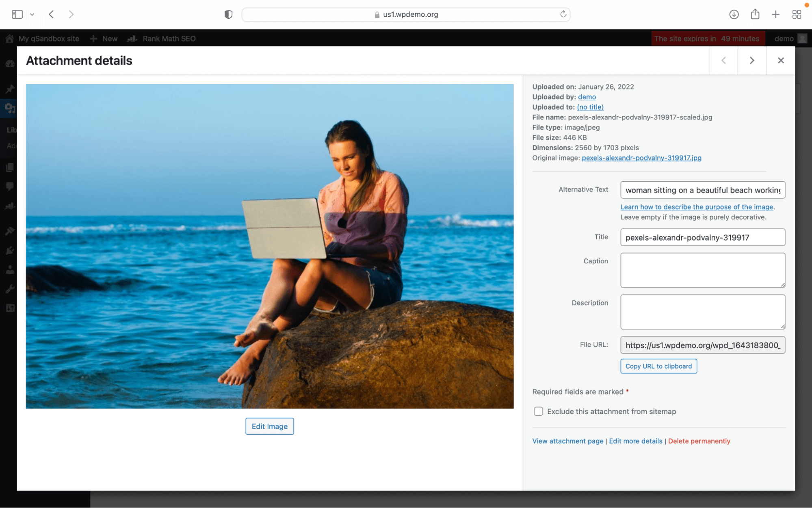Close the Attachment details dialog
Viewport: 812px width, 508px height.
point(780,60)
